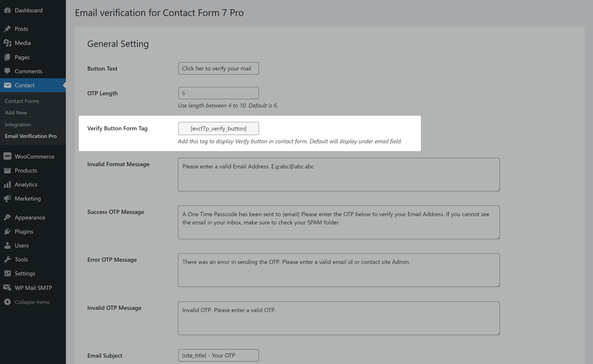
Task: Open the Tools menu label
Action: coord(21,259)
